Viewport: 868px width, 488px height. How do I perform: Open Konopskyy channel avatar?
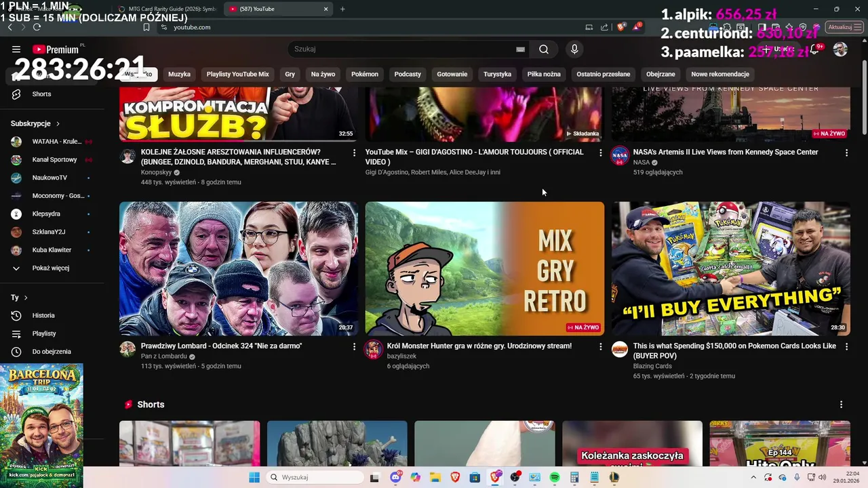point(127,157)
